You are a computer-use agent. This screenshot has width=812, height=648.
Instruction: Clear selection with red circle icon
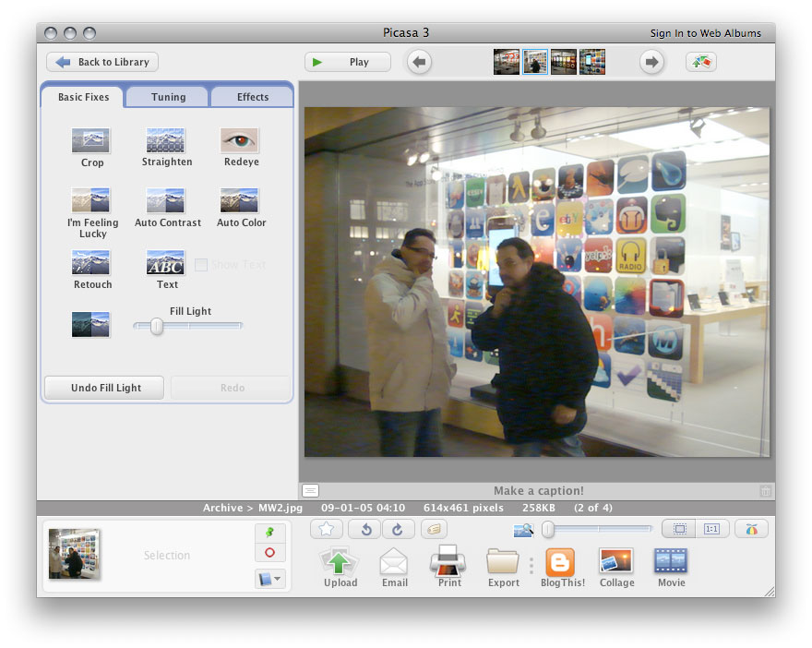pyautogui.click(x=269, y=552)
